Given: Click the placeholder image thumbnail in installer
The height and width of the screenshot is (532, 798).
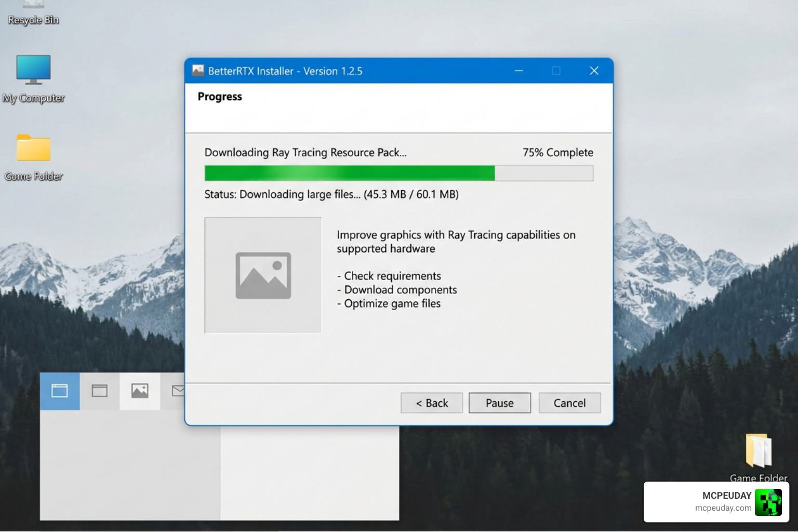Looking at the screenshot, I should pos(263,275).
